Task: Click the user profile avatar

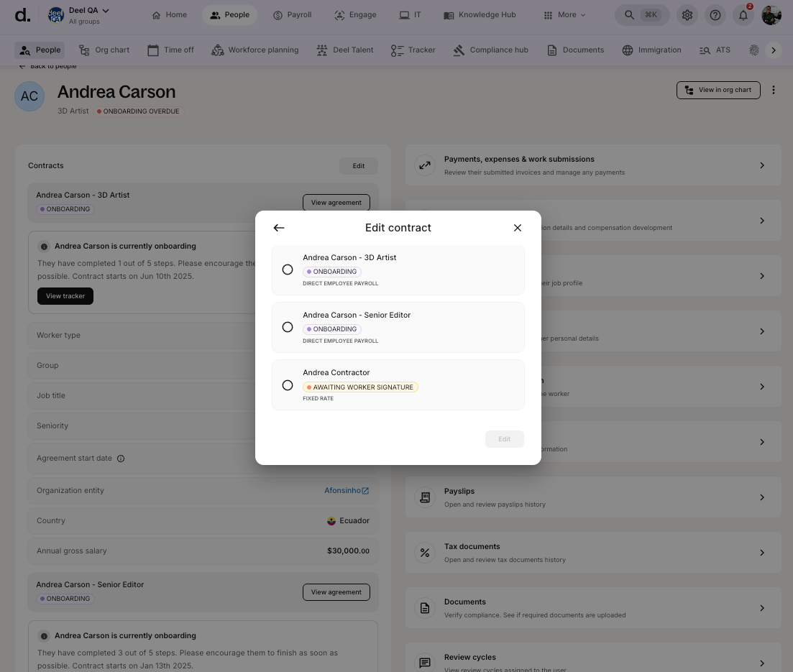Action: point(771,15)
